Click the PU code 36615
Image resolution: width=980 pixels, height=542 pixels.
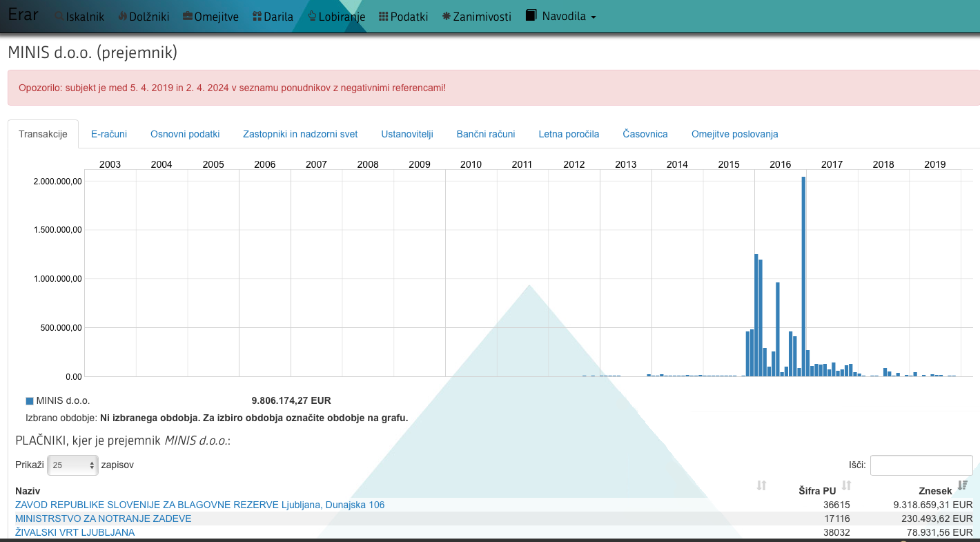(x=836, y=505)
